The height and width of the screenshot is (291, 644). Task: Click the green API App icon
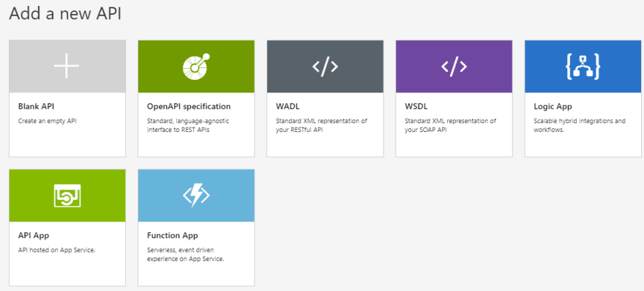click(67, 196)
